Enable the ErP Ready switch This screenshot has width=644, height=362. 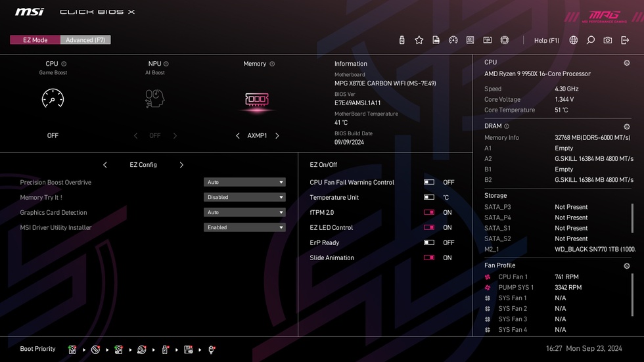(429, 242)
